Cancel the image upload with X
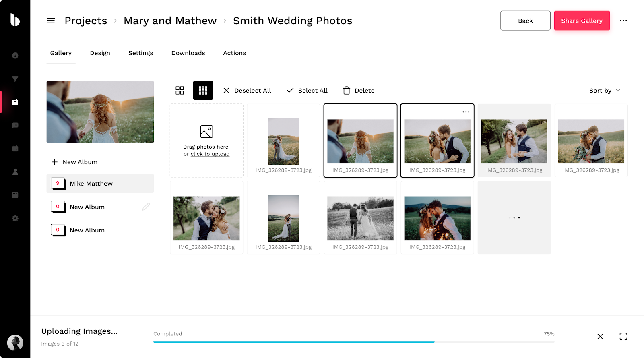Viewport: 644px width, 358px height. coord(600,337)
